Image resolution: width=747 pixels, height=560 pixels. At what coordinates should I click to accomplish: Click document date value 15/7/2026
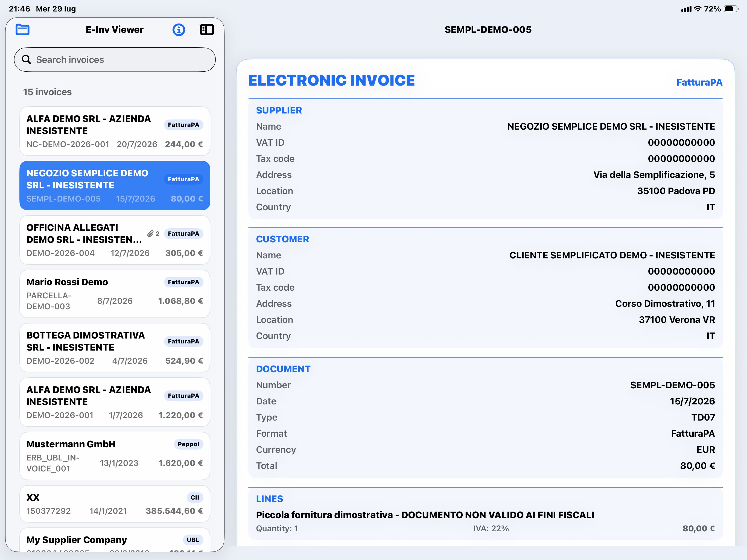click(x=692, y=401)
